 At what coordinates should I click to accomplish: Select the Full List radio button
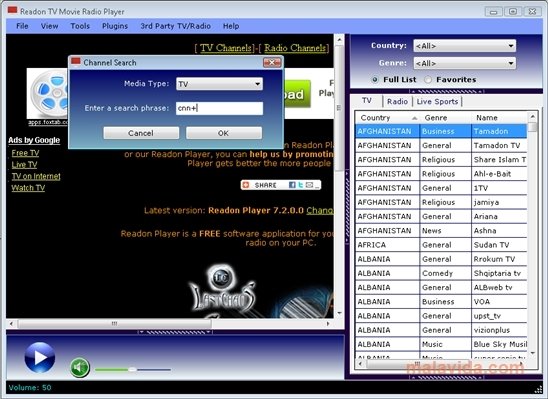[375, 80]
